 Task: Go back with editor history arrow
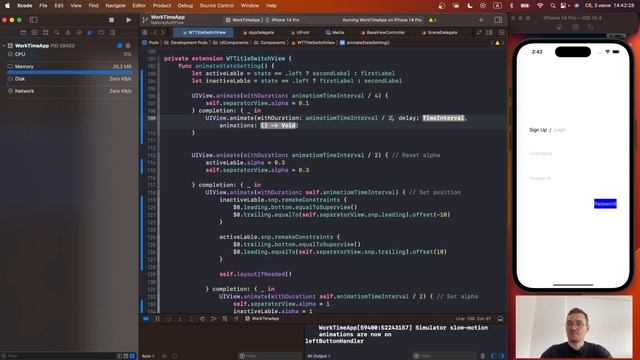click(x=156, y=33)
